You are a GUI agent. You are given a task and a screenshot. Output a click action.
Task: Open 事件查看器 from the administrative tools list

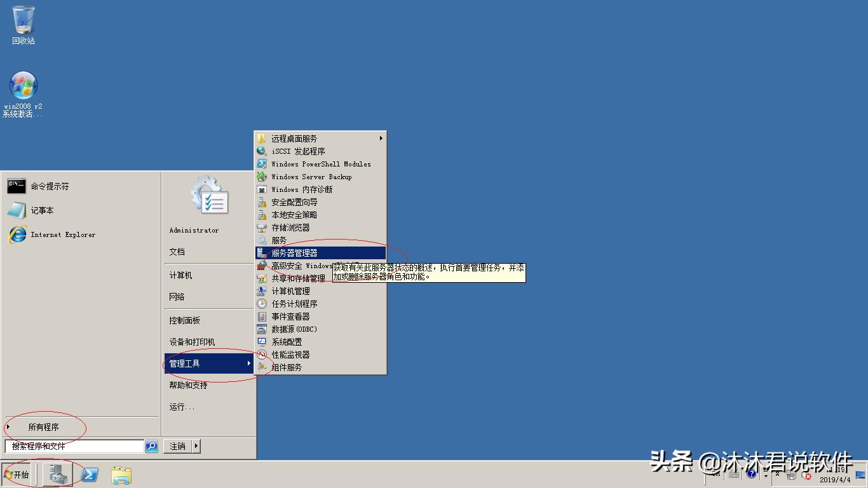289,316
